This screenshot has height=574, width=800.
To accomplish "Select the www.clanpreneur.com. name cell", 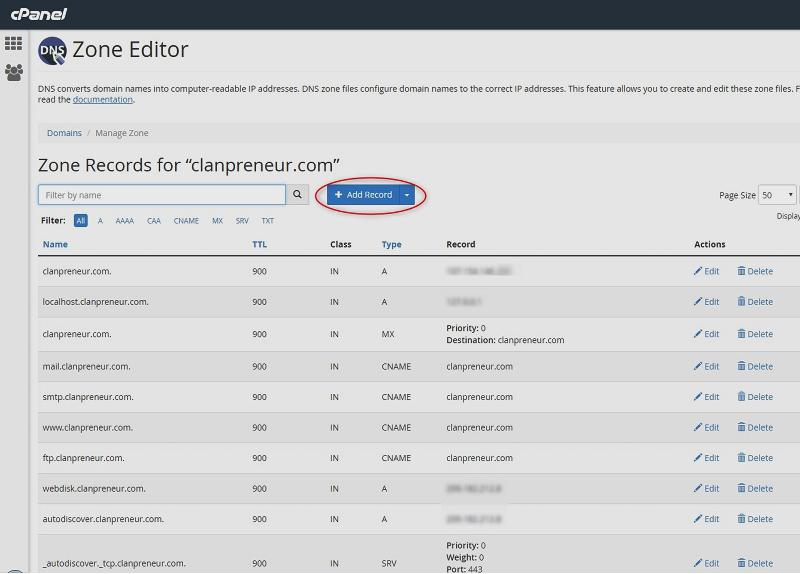I will (88, 427).
